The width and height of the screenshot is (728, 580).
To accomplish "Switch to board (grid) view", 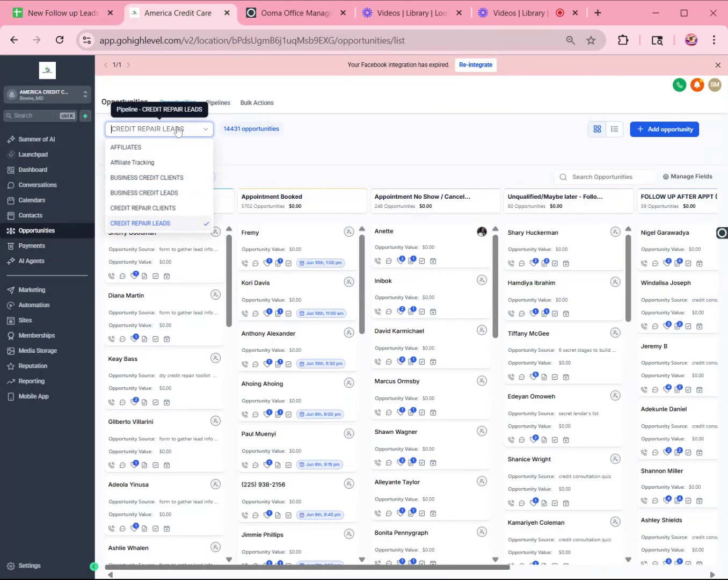I will 597,129.
